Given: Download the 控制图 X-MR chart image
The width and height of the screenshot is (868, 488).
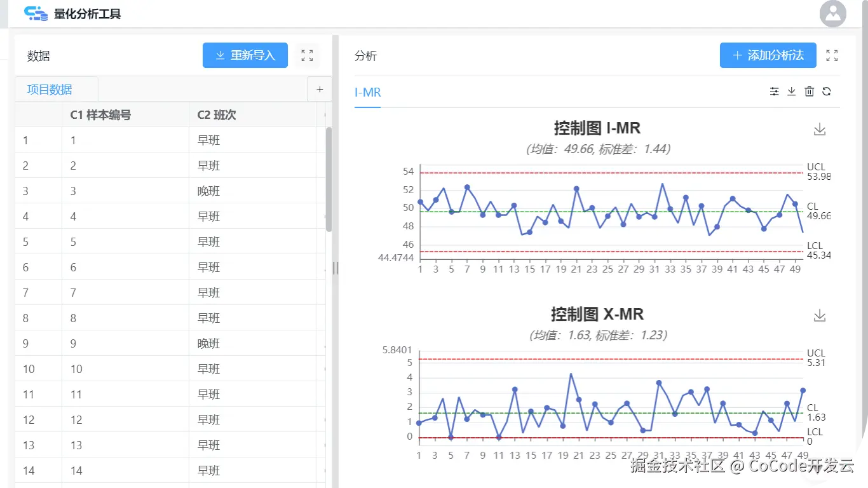Looking at the screenshot, I should coord(820,316).
